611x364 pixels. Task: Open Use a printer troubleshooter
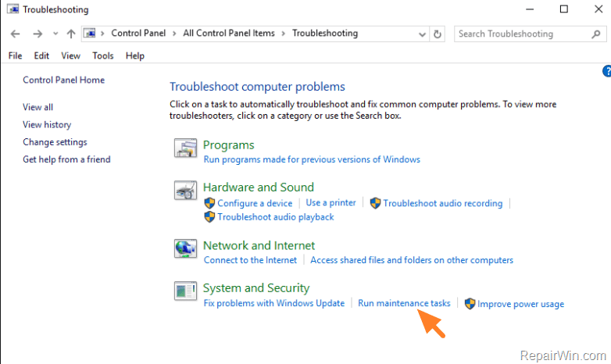[x=331, y=202]
